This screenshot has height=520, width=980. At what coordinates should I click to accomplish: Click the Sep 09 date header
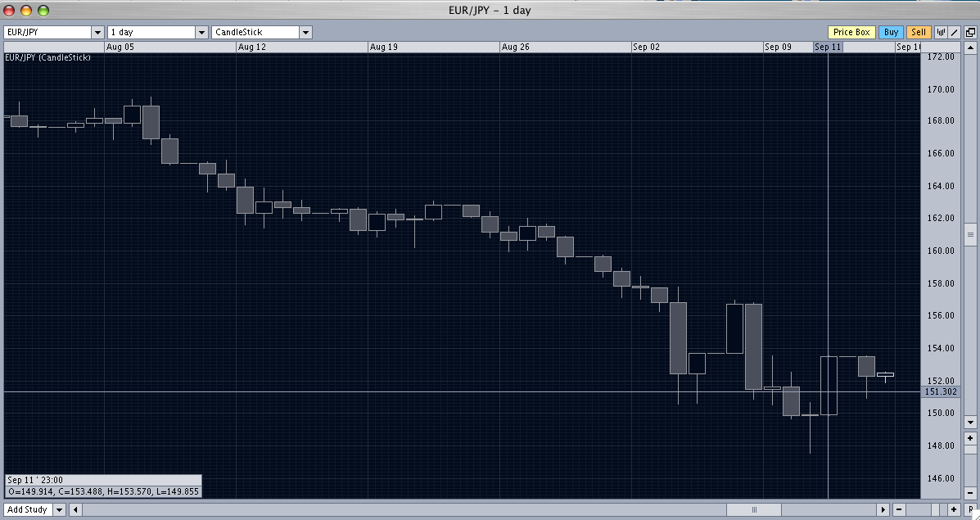click(778, 47)
